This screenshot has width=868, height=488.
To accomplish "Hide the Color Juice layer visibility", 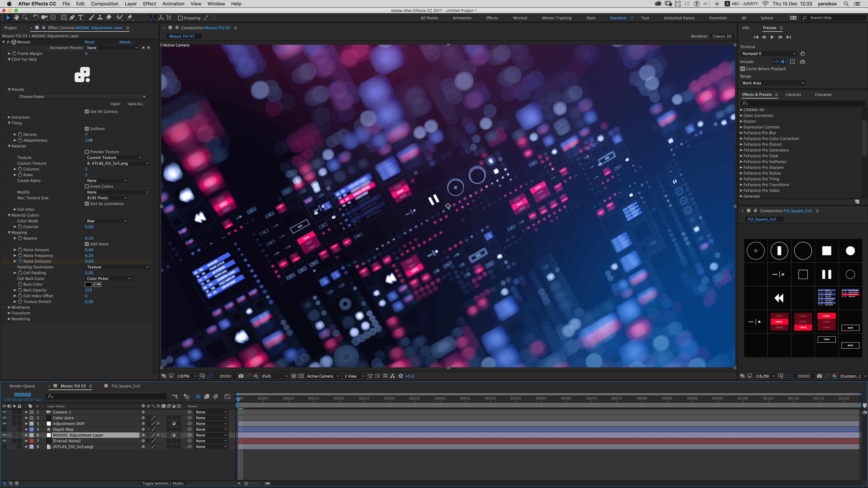I will click(4, 418).
